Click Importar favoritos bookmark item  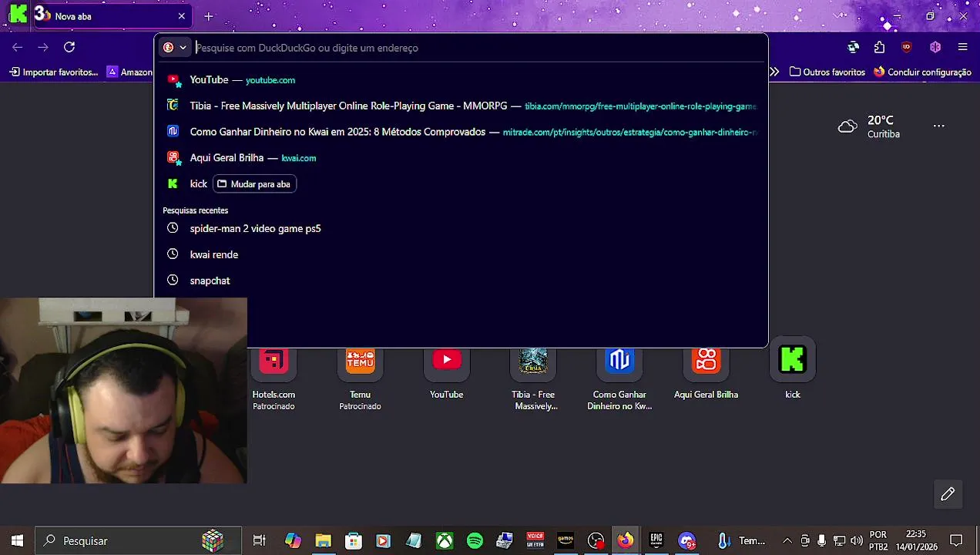point(54,72)
